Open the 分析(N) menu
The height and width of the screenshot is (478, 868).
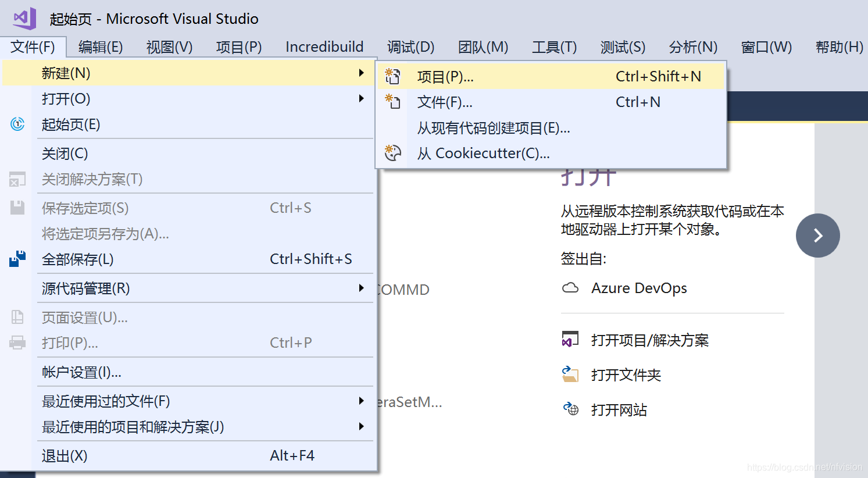point(693,47)
